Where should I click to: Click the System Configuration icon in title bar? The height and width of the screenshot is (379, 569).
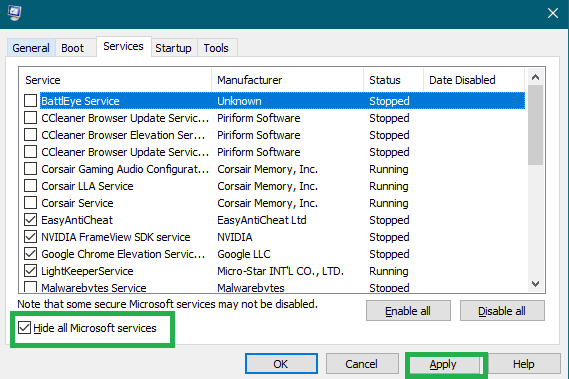[x=15, y=13]
